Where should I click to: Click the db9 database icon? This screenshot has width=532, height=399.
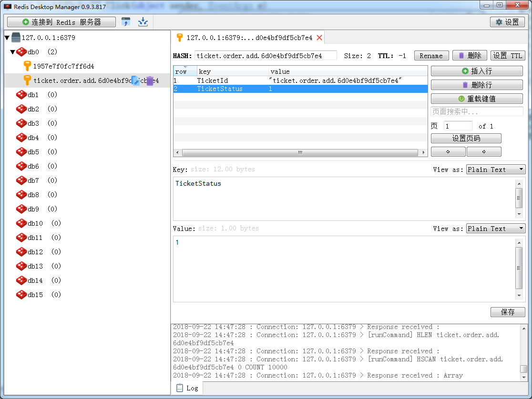pos(21,209)
